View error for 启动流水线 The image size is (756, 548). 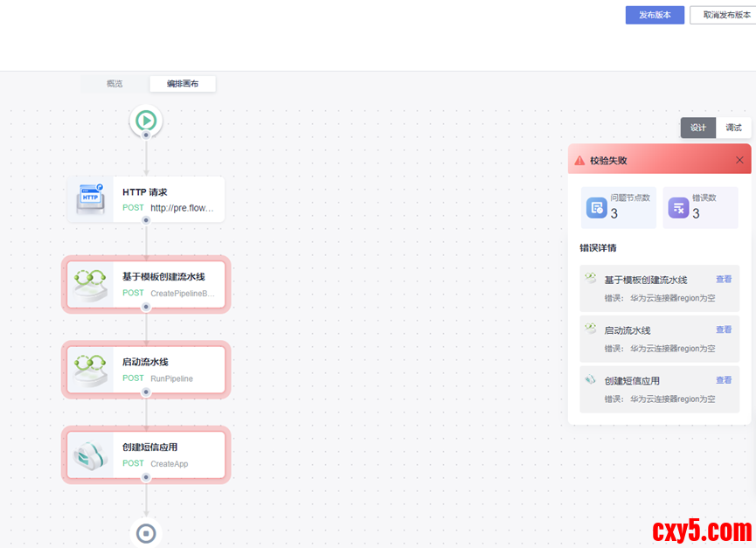click(724, 329)
